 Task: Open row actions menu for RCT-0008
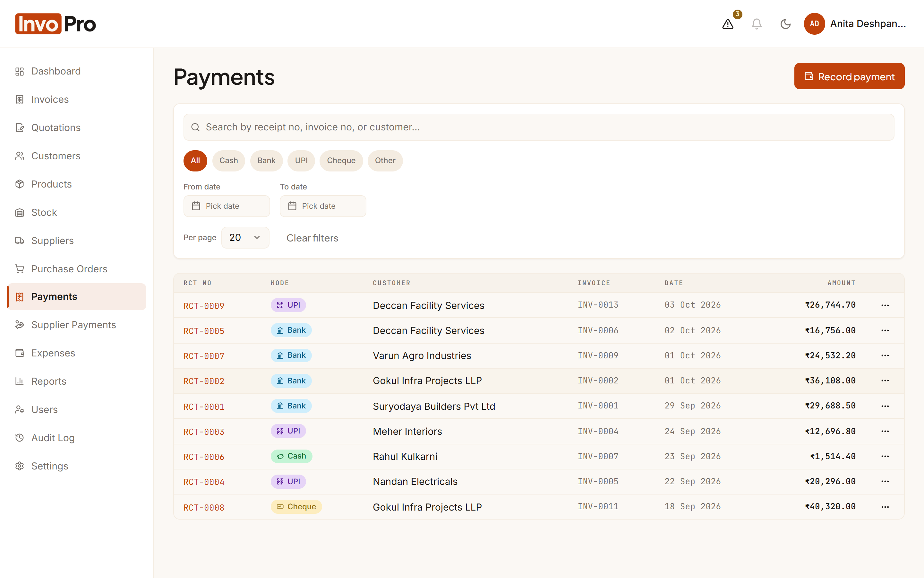(885, 507)
